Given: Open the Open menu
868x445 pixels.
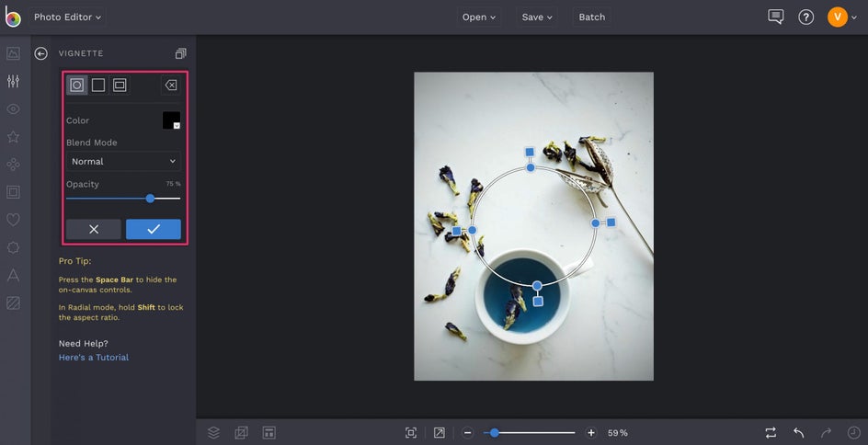Looking at the screenshot, I should [x=479, y=17].
